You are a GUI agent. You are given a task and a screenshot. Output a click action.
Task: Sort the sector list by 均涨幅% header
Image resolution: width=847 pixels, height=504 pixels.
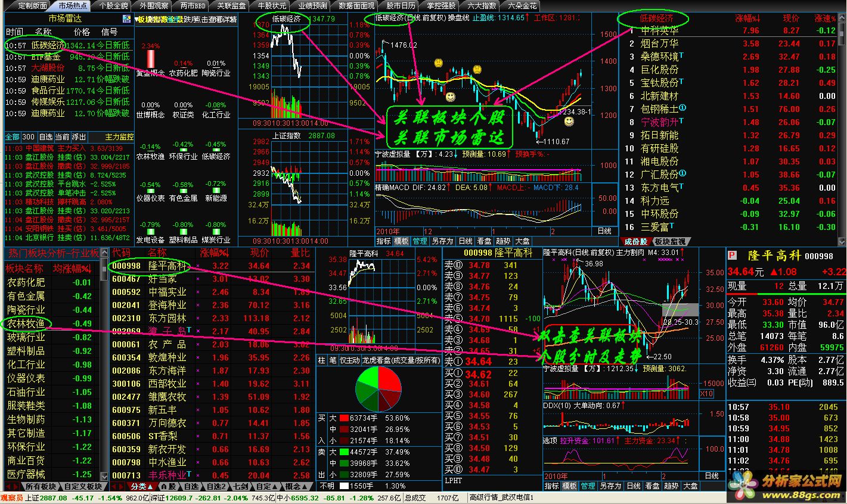[73, 268]
